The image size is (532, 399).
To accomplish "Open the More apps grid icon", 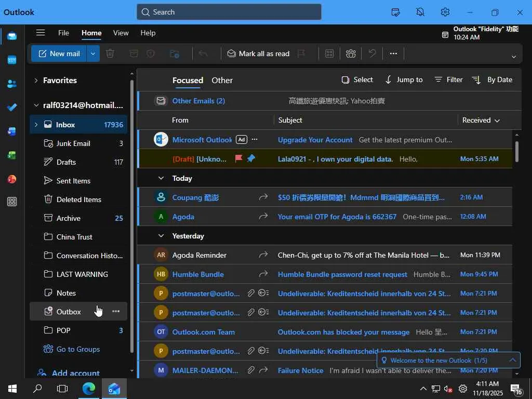I will [12, 202].
